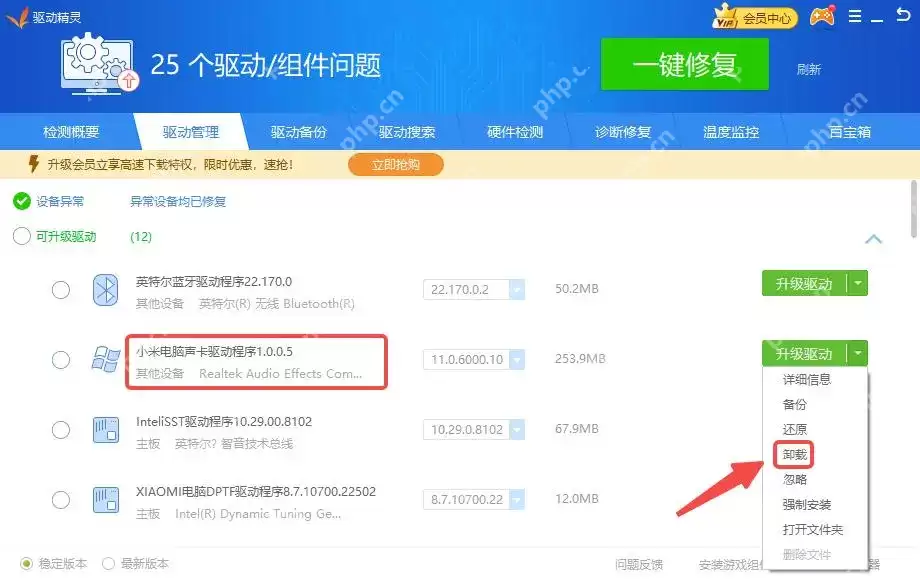Switch to the 硬件检测 tab
The height and width of the screenshot is (580, 920).
pyautogui.click(x=515, y=132)
